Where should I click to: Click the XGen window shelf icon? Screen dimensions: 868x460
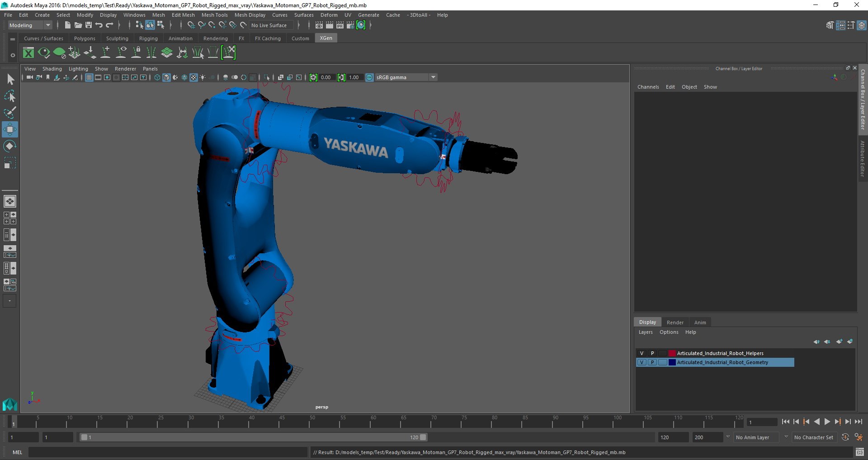click(28, 53)
